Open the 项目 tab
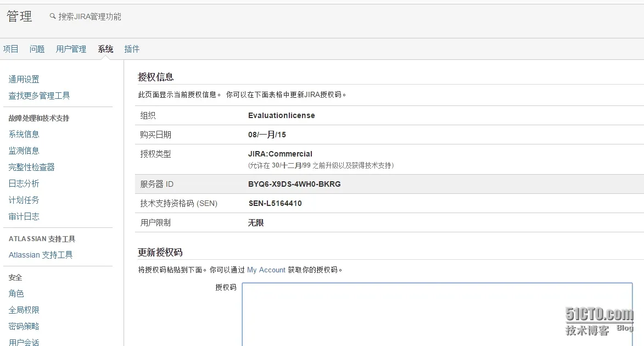This screenshot has height=346, width=644. 10,49
